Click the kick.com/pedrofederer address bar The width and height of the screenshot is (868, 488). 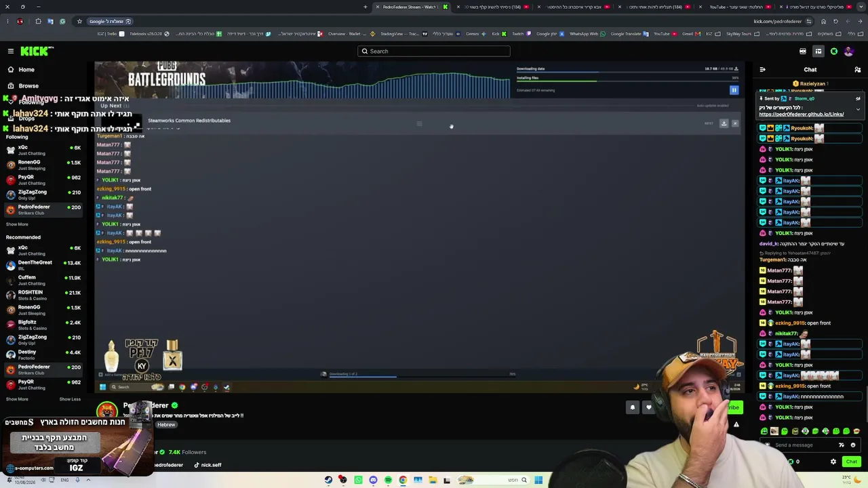click(x=778, y=21)
